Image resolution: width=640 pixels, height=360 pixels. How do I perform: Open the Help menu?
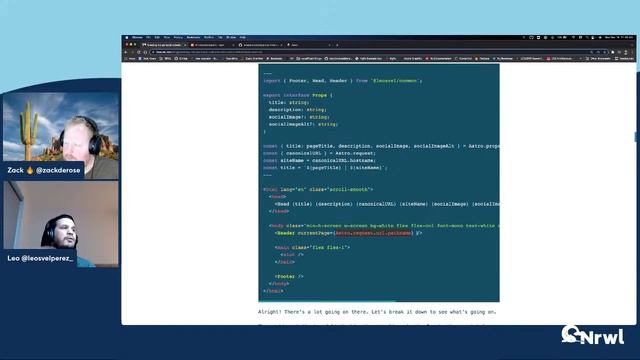(x=242, y=37)
